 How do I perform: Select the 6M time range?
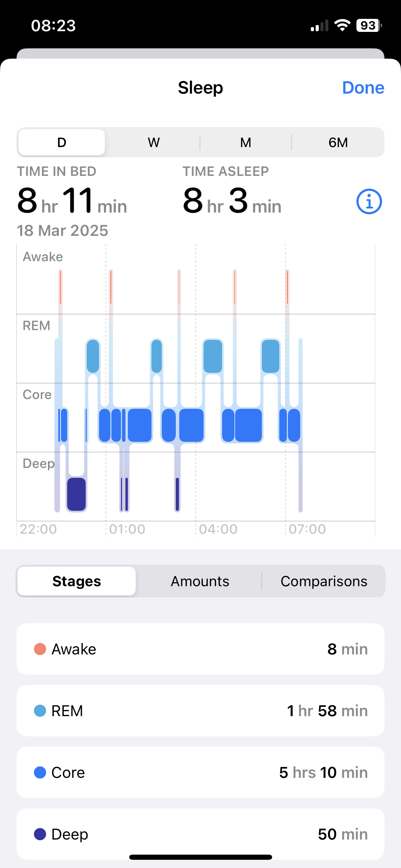pos(338,142)
